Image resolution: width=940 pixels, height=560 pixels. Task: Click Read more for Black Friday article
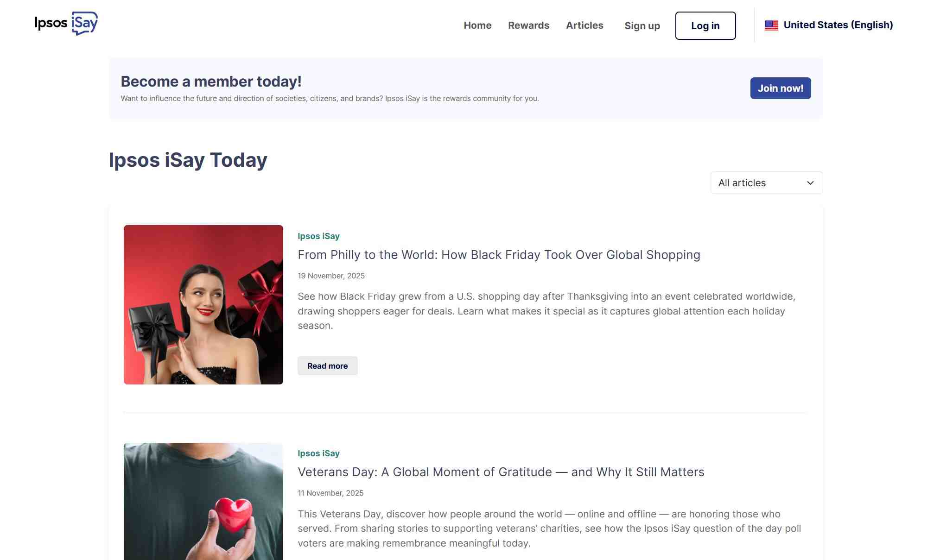point(327,366)
